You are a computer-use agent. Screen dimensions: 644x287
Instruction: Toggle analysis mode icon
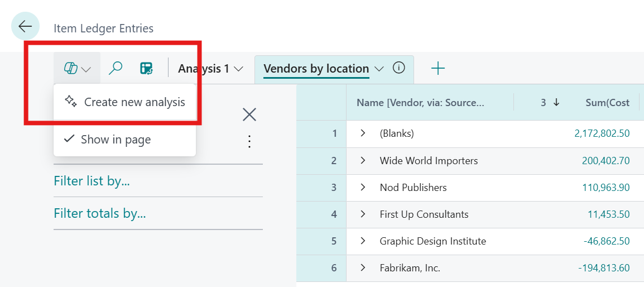click(x=147, y=68)
